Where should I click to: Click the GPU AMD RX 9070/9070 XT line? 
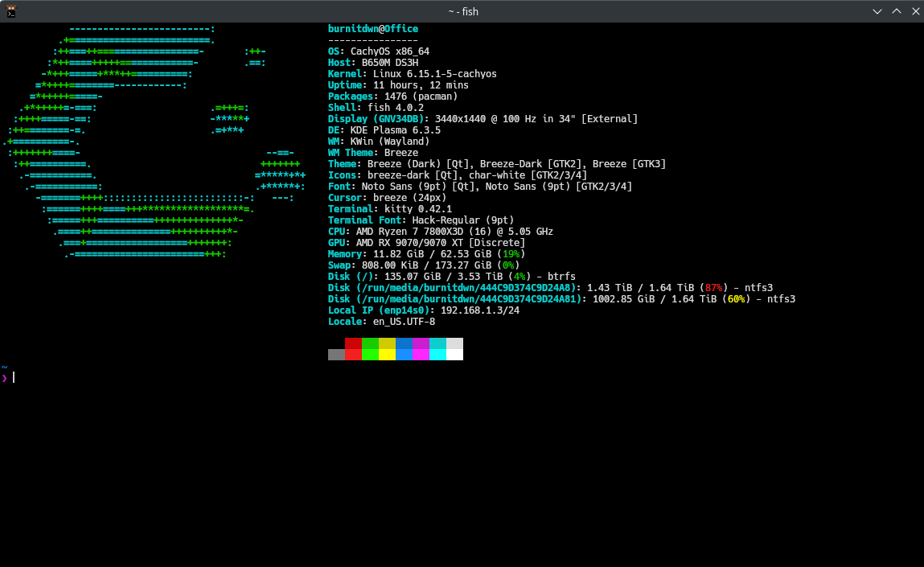(427, 243)
